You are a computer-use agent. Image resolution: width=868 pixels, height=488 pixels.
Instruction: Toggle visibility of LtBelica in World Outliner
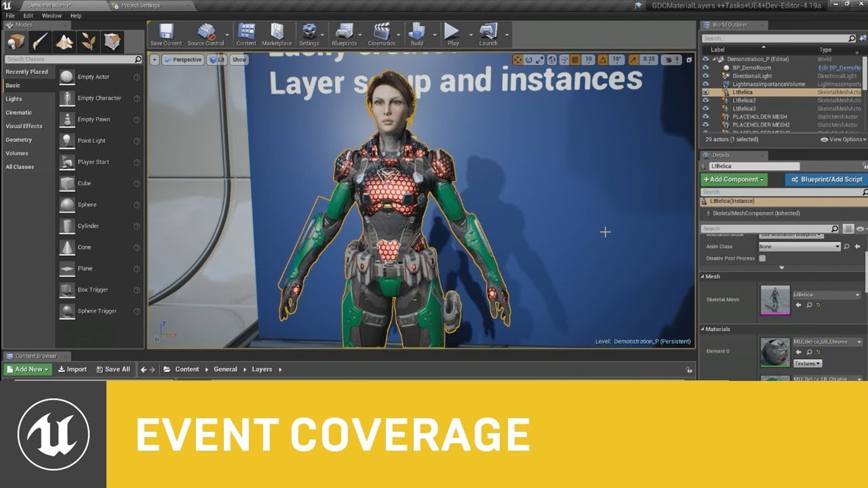pos(705,92)
